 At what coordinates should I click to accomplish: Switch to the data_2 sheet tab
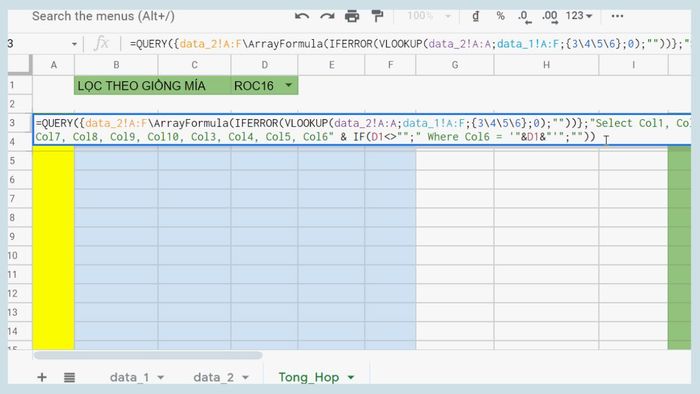point(213,377)
